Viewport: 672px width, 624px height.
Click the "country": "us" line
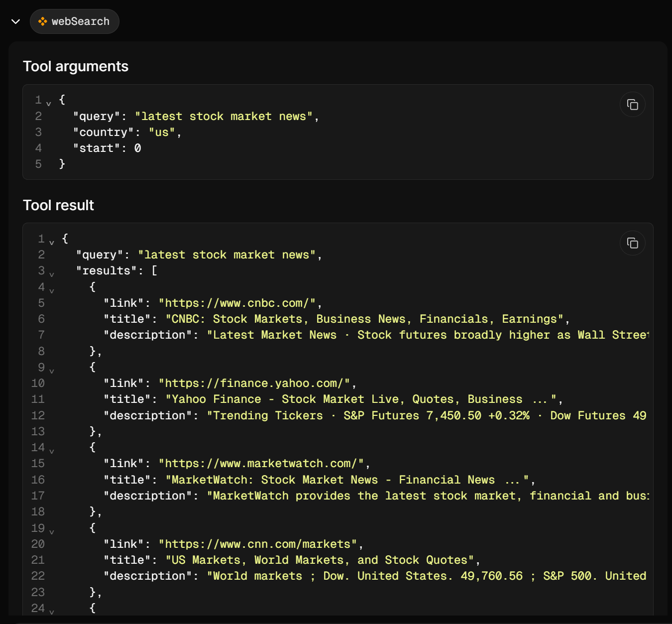pyautogui.click(x=127, y=132)
